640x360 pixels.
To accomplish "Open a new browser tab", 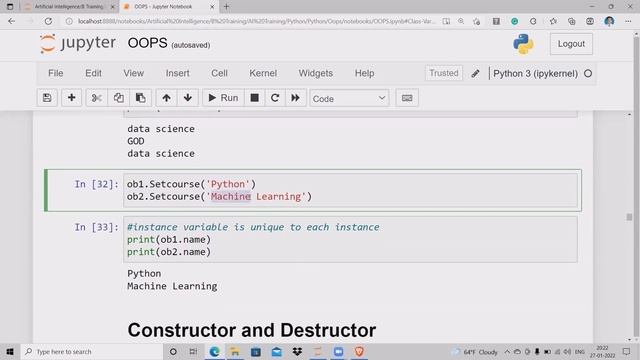I will pos(226,7).
